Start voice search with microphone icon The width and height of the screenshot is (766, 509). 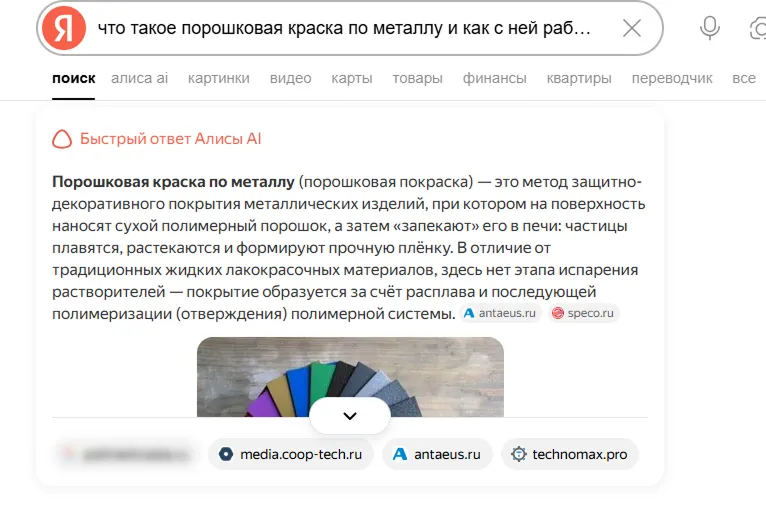[709, 28]
